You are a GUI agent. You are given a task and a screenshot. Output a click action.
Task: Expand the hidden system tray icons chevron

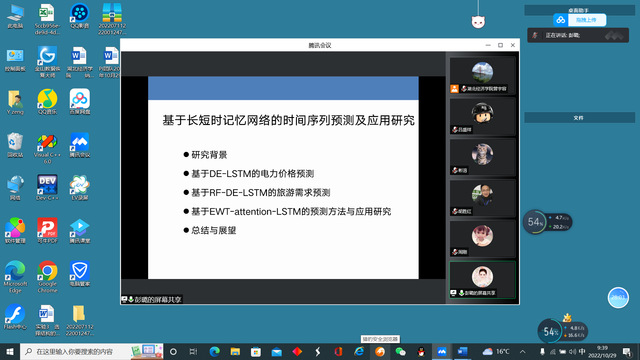pos(522,351)
